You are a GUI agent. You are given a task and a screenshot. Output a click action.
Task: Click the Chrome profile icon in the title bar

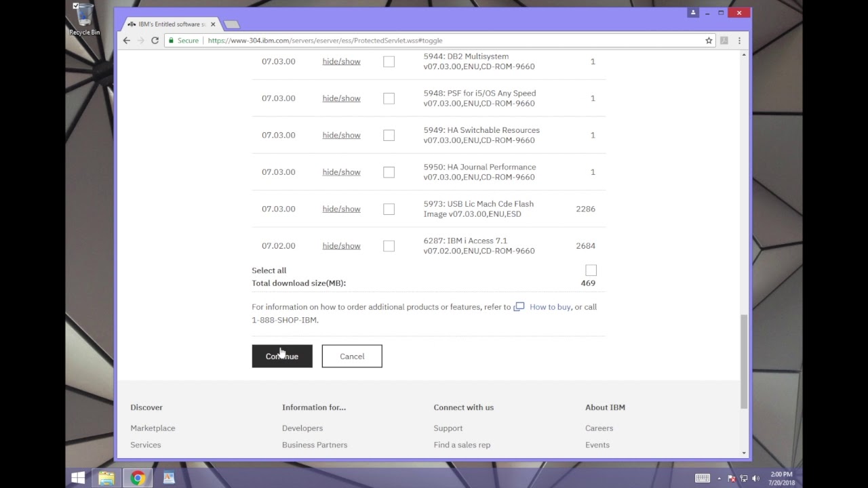coord(692,12)
